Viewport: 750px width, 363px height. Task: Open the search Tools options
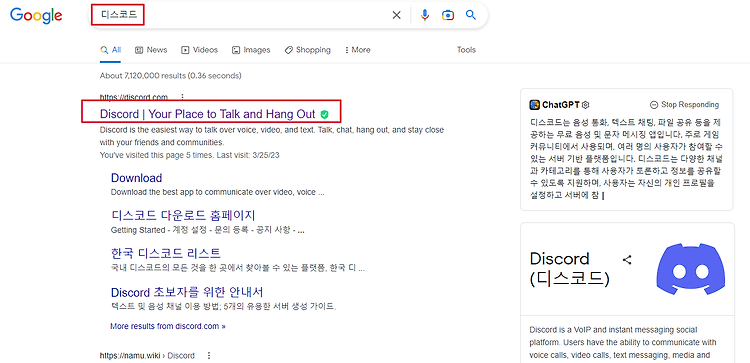point(466,50)
